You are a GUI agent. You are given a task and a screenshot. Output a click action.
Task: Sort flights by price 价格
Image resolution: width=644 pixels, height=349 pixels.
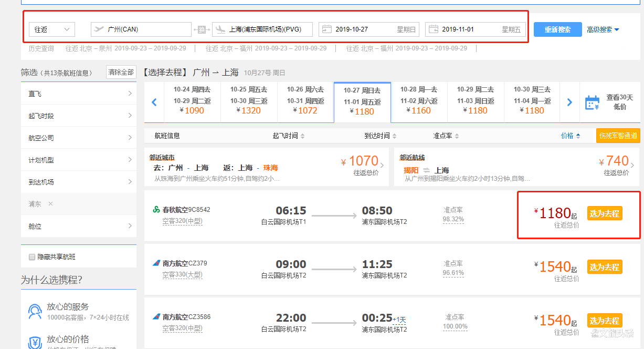pyautogui.click(x=571, y=136)
